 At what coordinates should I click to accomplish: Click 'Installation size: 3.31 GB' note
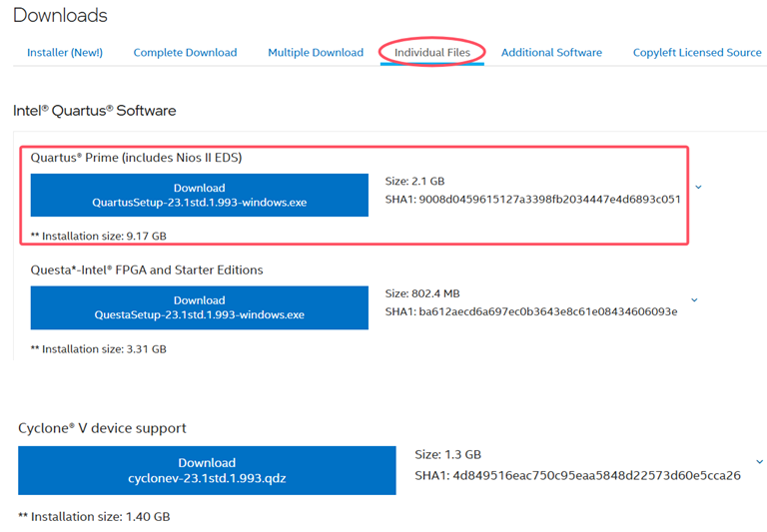click(98, 349)
